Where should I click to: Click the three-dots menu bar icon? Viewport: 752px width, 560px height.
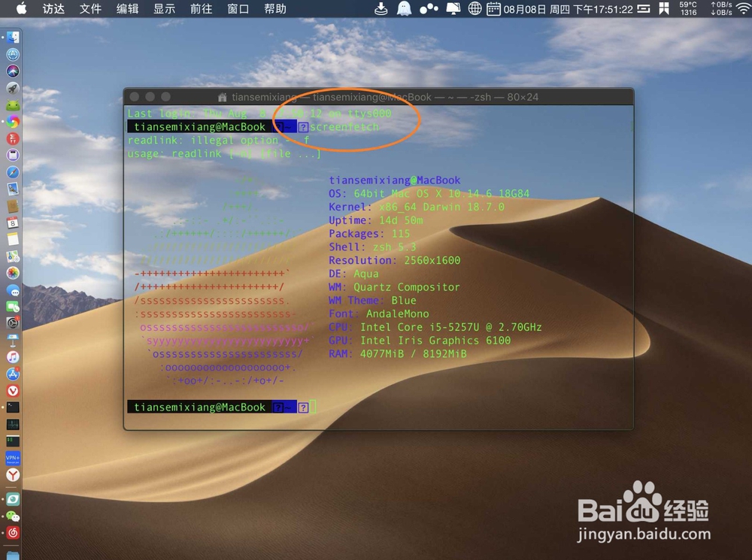pos(429,8)
